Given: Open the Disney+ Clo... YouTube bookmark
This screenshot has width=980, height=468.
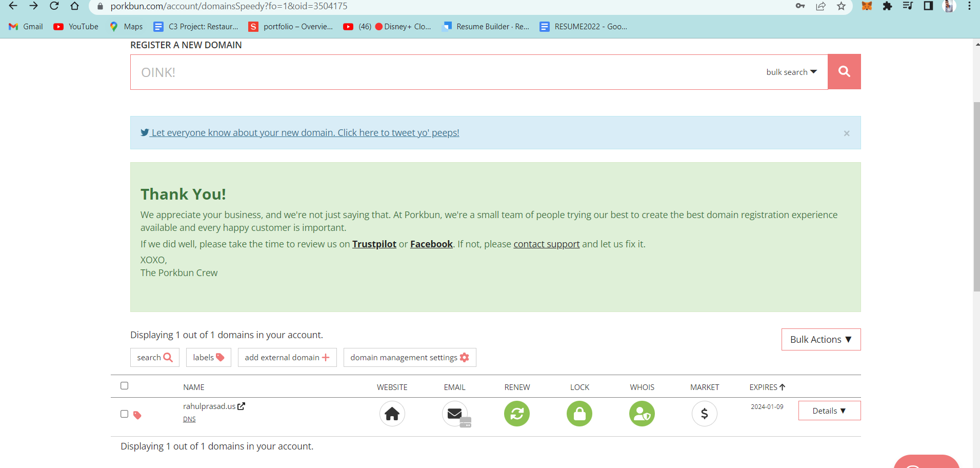Looking at the screenshot, I should [x=387, y=27].
